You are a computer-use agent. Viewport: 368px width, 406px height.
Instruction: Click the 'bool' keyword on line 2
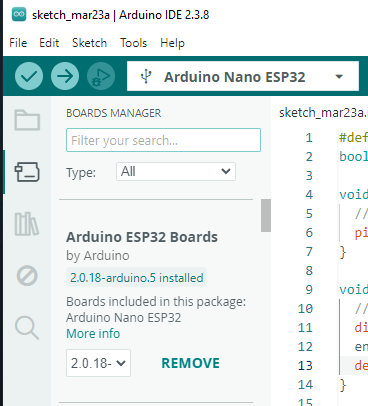coord(353,157)
